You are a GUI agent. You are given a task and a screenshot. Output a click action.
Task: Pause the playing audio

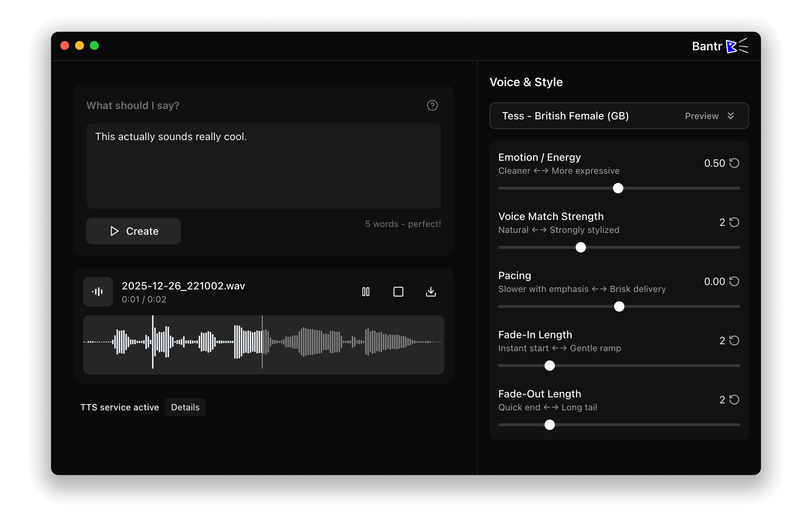click(365, 291)
